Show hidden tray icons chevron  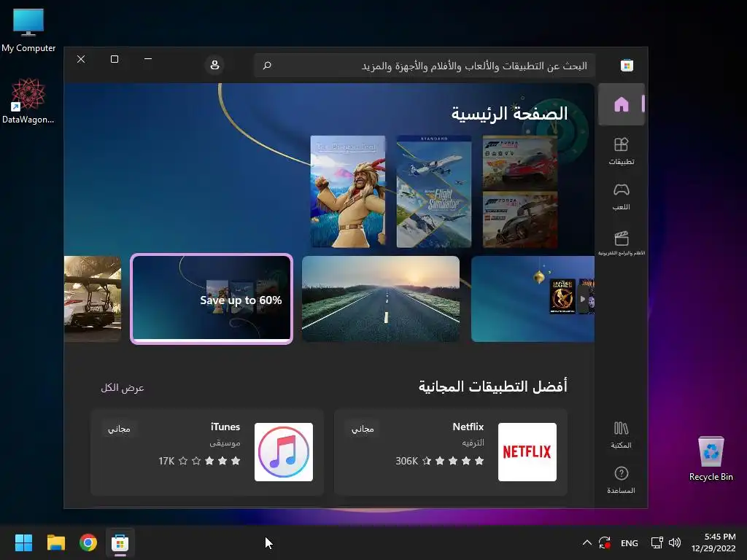pos(587,542)
